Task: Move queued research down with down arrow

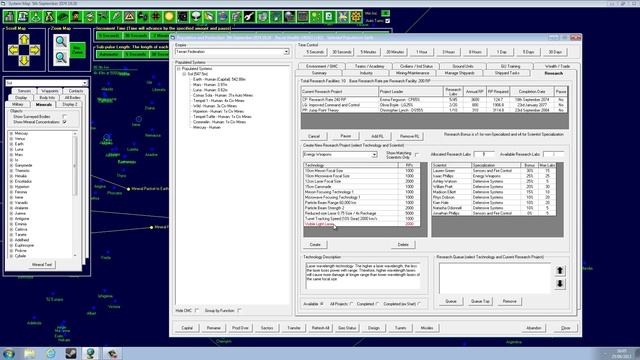Action: coord(560,284)
